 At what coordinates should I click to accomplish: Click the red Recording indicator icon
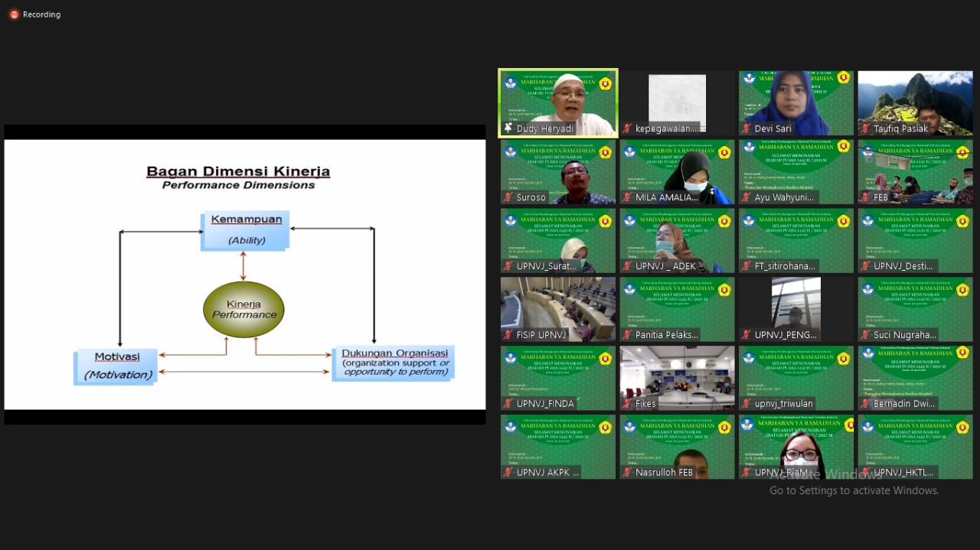click(14, 15)
